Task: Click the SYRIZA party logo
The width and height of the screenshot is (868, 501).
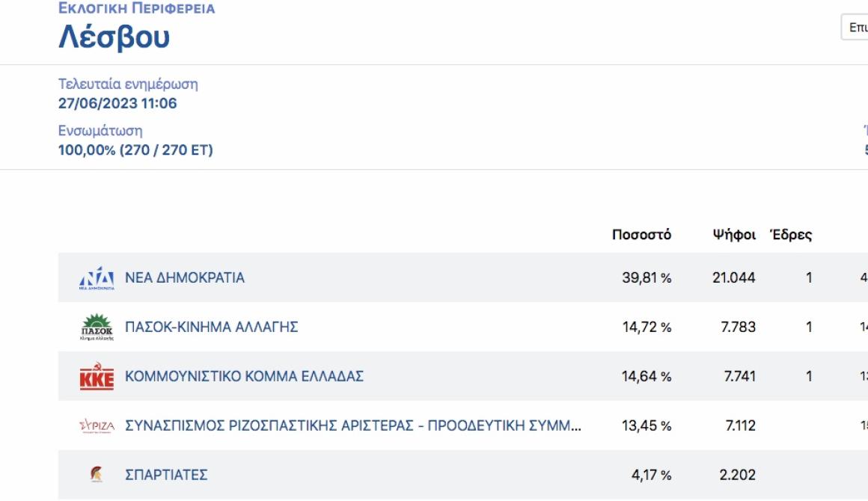Action: click(97, 425)
